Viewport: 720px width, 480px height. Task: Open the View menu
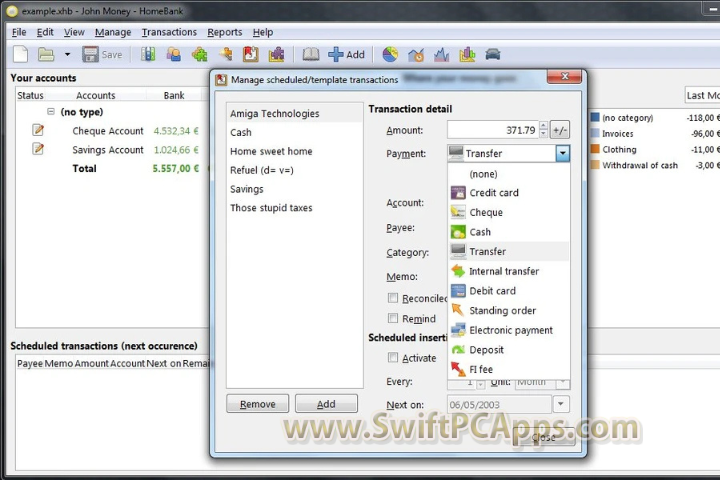tap(74, 32)
